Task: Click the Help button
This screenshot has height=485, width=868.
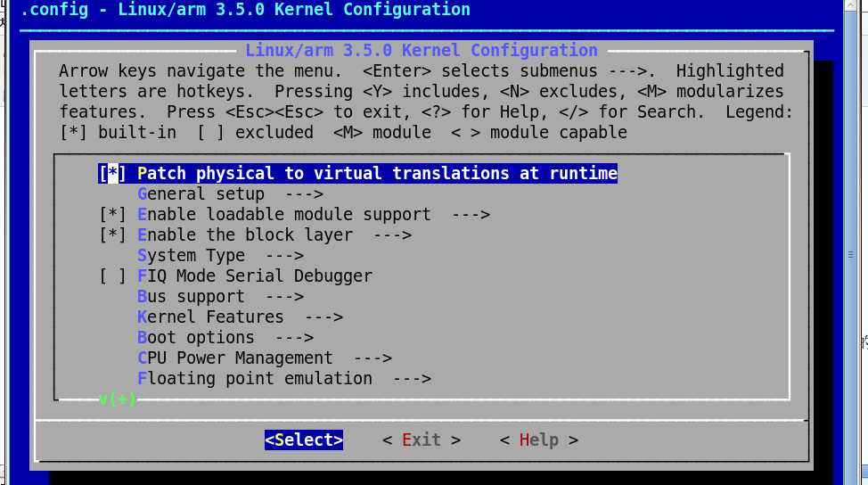Action: [x=539, y=440]
